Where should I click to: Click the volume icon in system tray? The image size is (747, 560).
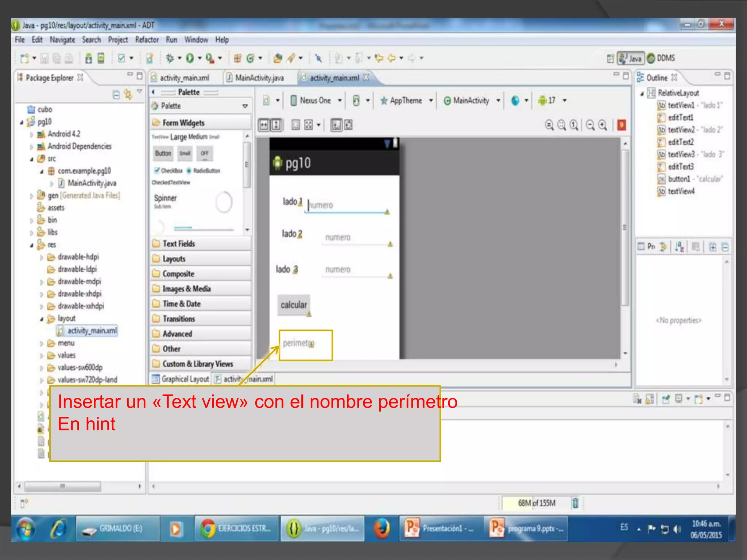tap(677, 529)
